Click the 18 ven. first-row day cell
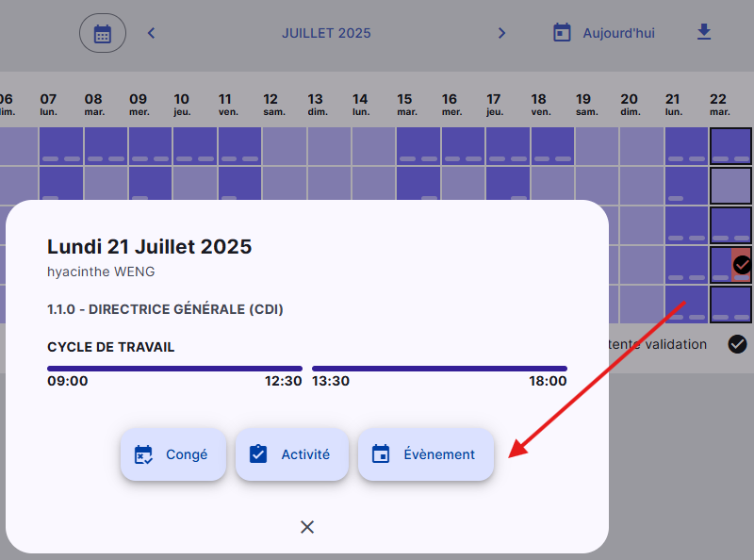754x560 pixels. coord(552,146)
